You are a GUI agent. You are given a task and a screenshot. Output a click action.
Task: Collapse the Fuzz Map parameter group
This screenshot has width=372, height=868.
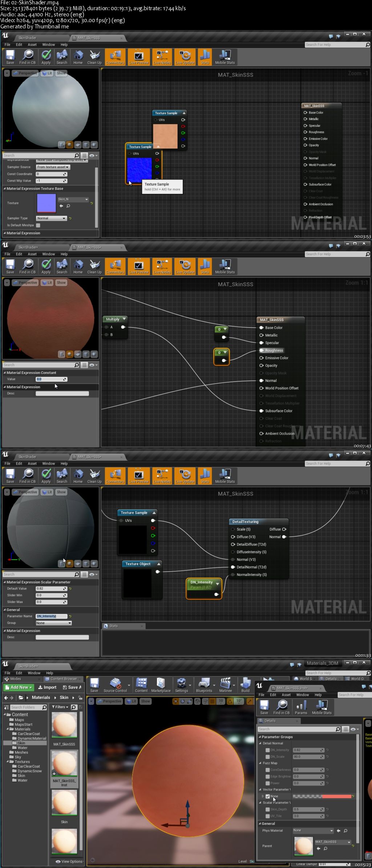(x=260, y=763)
